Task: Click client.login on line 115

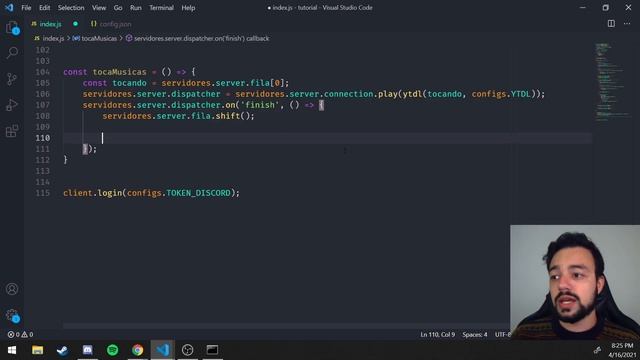Action: point(93,193)
